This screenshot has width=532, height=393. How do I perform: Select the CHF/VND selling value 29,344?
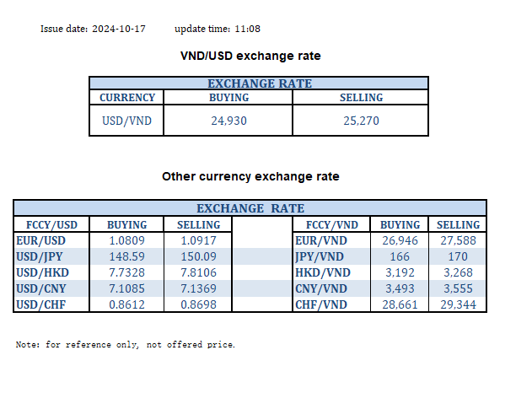pos(458,304)
